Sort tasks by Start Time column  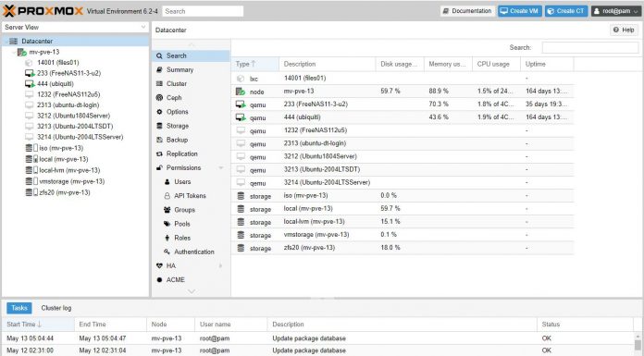pos(38,325)
